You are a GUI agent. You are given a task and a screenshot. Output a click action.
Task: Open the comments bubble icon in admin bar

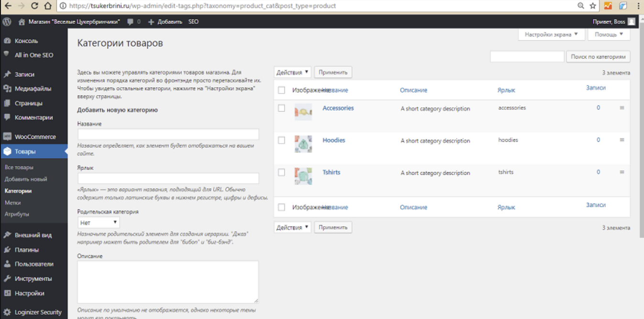pos(131,22)
